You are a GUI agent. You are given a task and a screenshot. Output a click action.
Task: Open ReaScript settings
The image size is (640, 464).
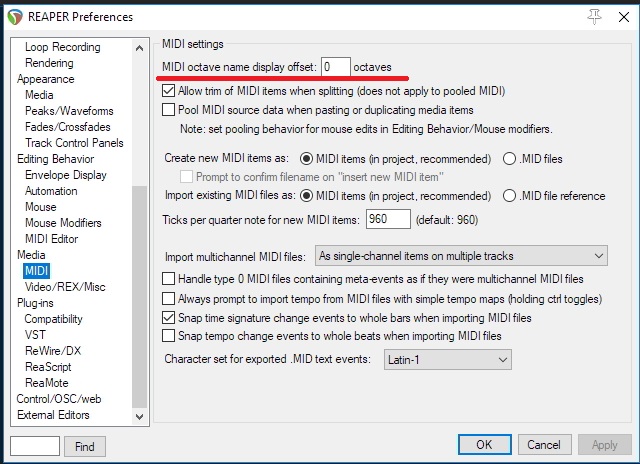pyautogui.click(x=48, y=367)
